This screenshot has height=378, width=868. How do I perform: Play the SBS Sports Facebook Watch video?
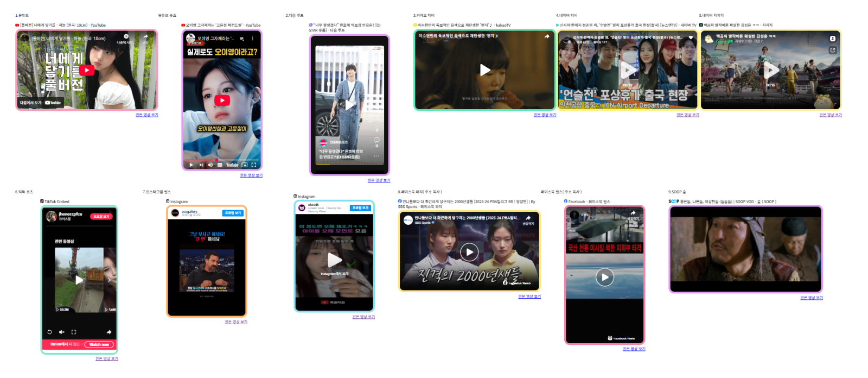(469, 252)
